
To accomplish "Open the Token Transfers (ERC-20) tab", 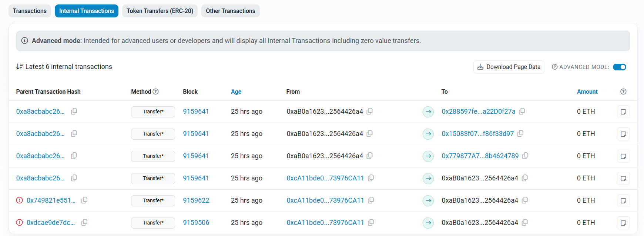I will (160, 11).
